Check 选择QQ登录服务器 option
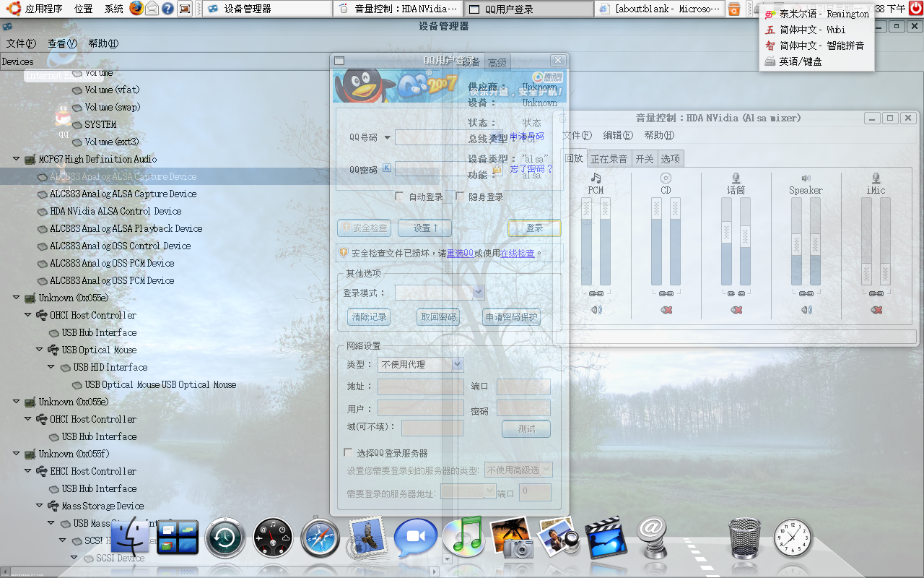Viewport: 924px width, 578px height. (x=348, y=453)
